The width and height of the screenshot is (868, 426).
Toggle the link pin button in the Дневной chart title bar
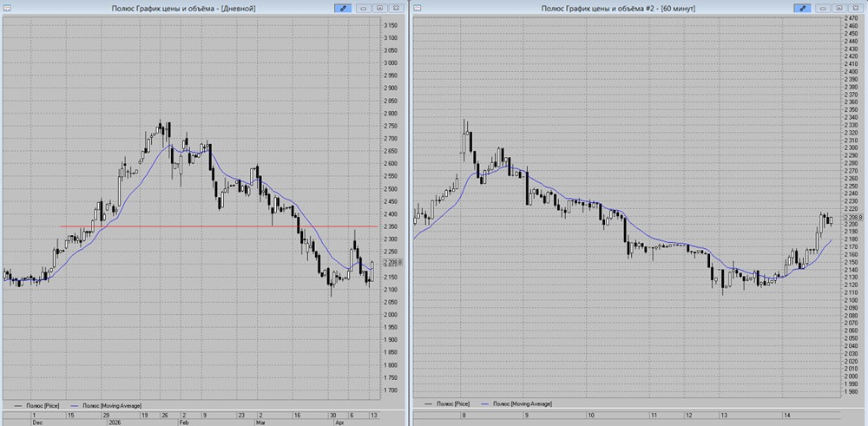pyautogui.click(x=342, y=9)
